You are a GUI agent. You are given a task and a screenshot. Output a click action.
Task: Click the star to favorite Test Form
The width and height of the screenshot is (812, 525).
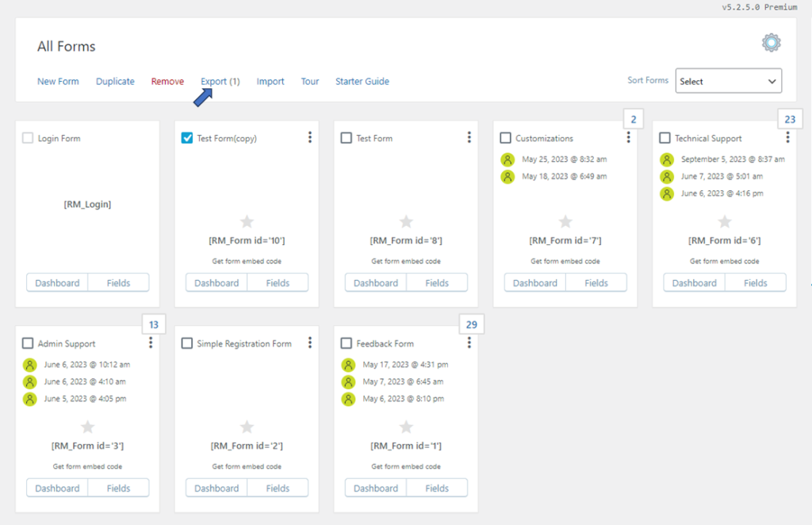(405, 221)
